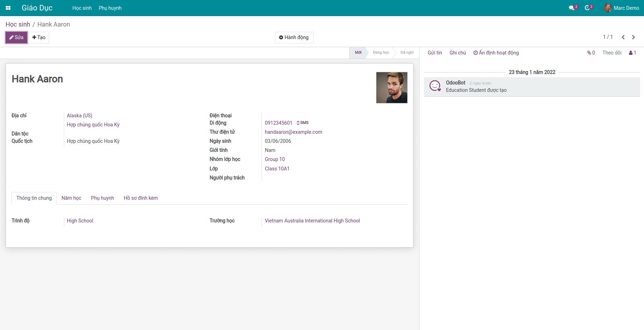
Task: Click the OdooBot avatar icon
Action: click(x=435, y=86)
